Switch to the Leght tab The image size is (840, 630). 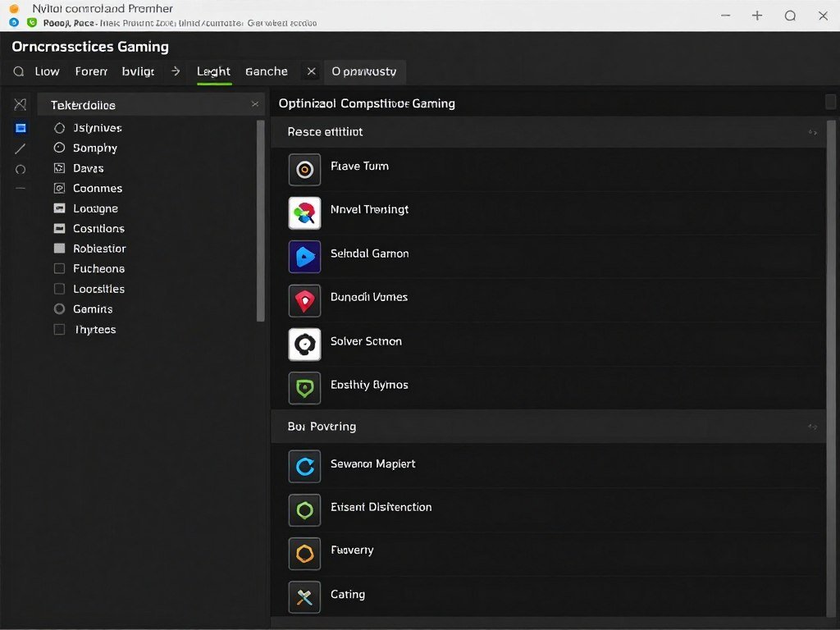pos(212,71)
